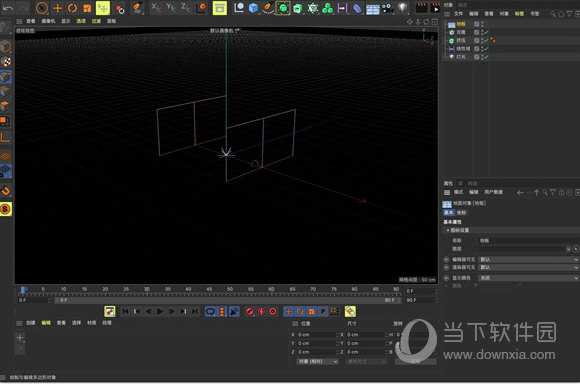The height and width of the screenshot is (384, 580).
Task: Select the Move tool
Action: 57,8
